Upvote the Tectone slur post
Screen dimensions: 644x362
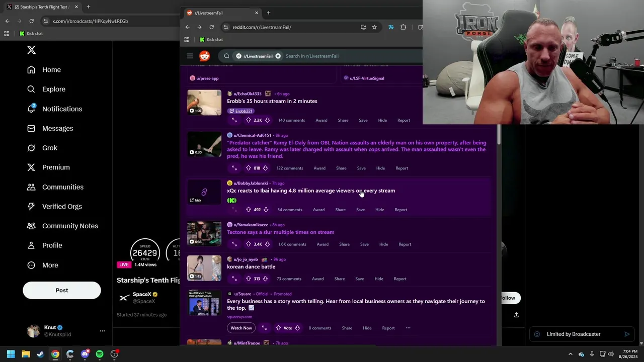coord(248,244)
